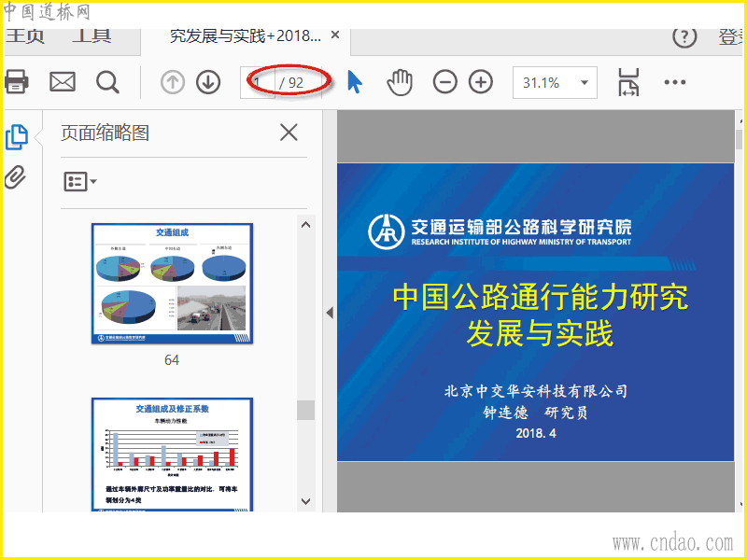Click the thumbnail panel scrollbar thumb
This screenshot has height=560, width=747.
pos(306,410)
